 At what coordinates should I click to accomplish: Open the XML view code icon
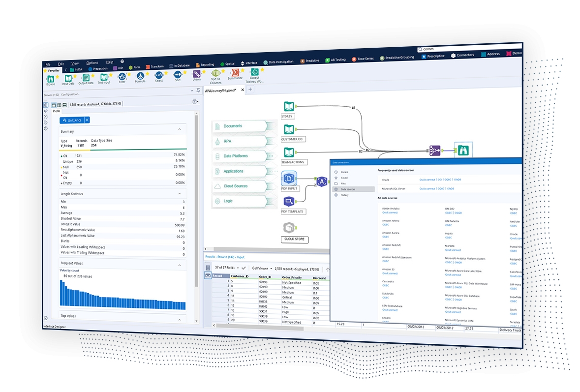pyautogui.click(x=46, y=111)
